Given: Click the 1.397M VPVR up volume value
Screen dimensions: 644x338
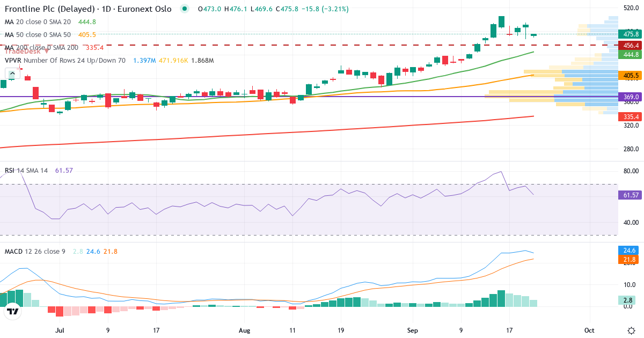Looking at the screenshot, I should [x=144, y=61].
